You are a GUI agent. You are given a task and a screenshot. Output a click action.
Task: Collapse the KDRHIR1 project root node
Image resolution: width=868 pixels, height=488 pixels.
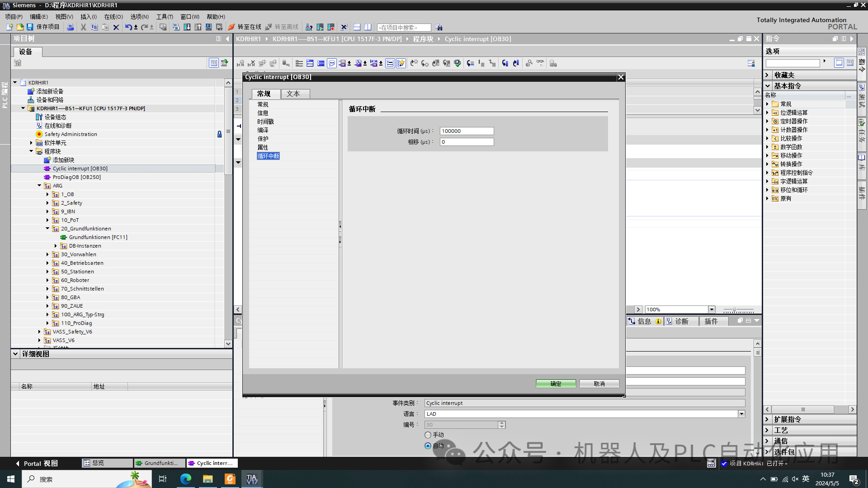click(x=15, y=83)
